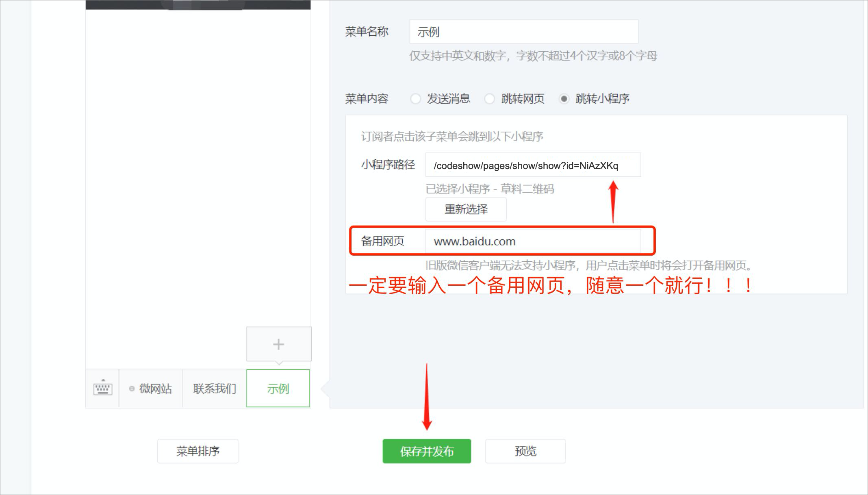Open the 微网站 bottom menu
Viewport: 868px width, 495px height.
point(155,389)
